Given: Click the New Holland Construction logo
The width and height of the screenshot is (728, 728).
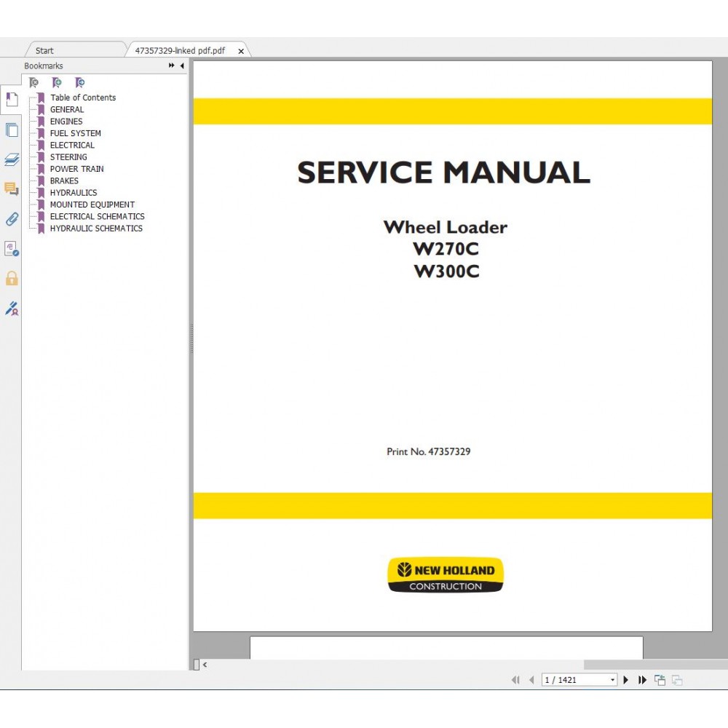Looking at the screenshot, I should click(x=446, y=575).
